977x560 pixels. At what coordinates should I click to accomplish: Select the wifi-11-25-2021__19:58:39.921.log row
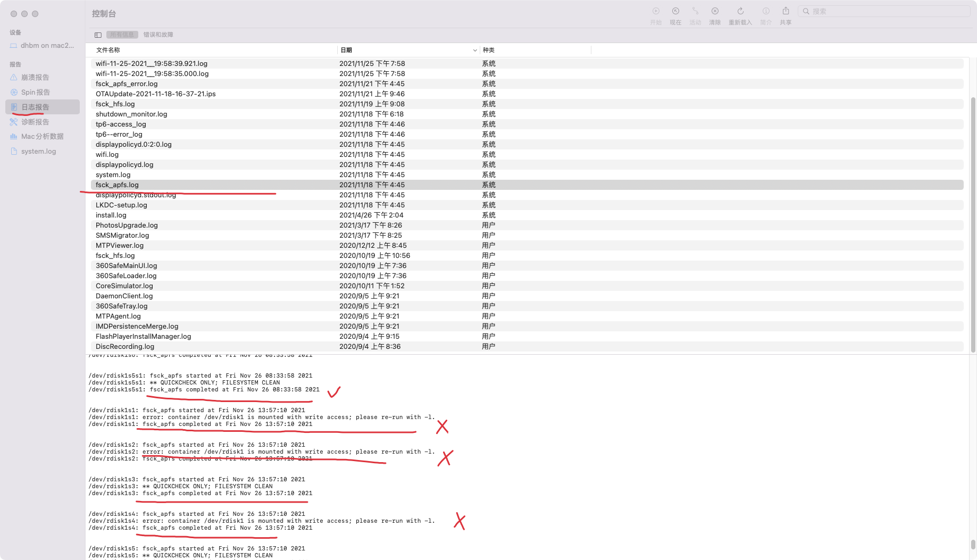point(527,64)
